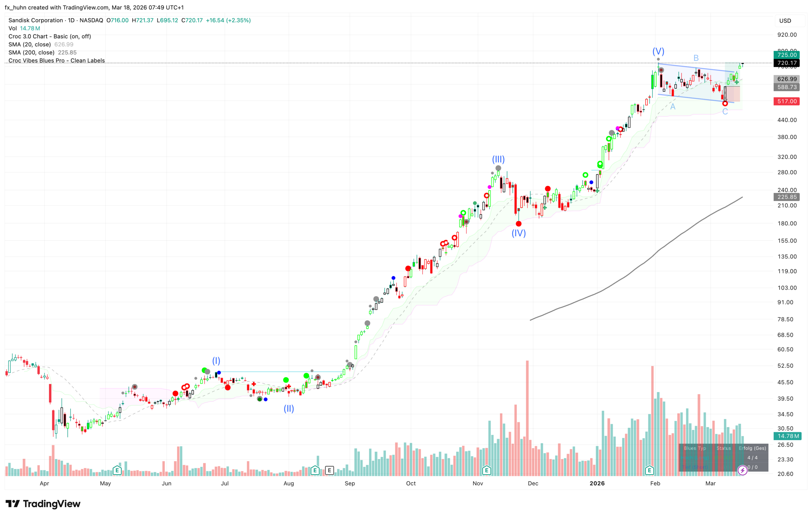
Task: Click the purple lightning bolt icon
Action: 742,470
